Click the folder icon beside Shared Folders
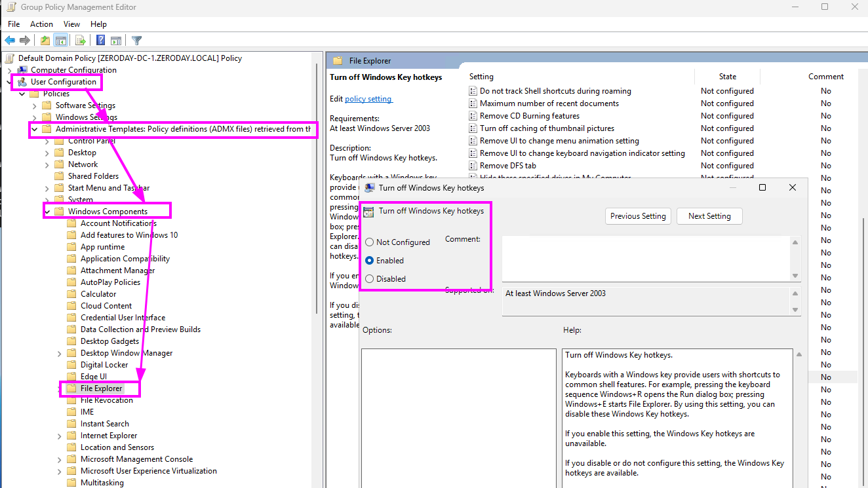The height and width of the screenshot is (488, 868). click(x=59, y=176)
